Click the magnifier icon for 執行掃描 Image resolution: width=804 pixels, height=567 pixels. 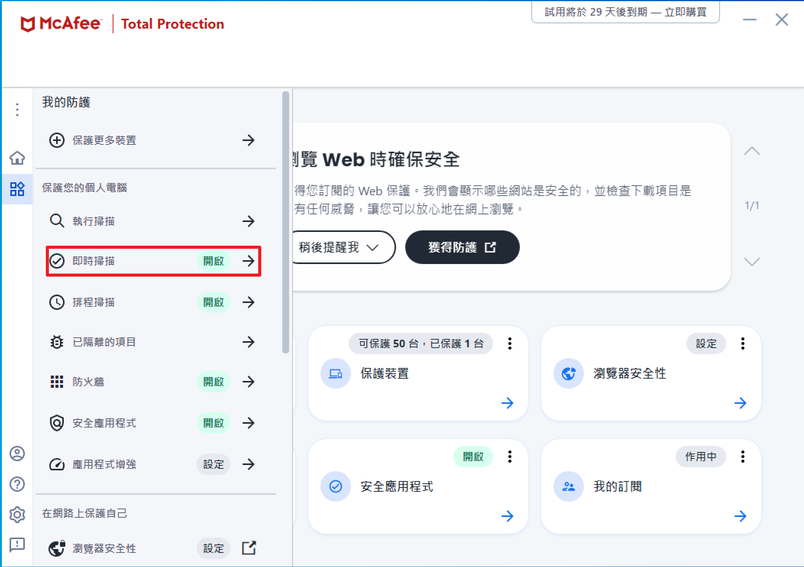[56, 221]
